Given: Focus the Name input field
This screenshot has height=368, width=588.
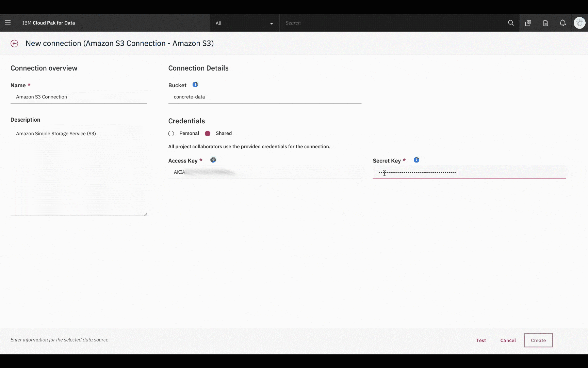Looking at the screenshot, I should pos(79,97).
